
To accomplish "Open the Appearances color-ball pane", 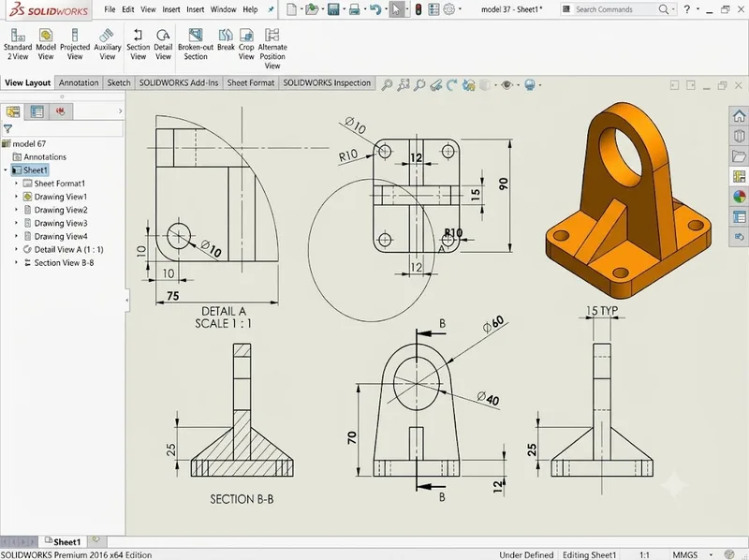I will pos(739,197).
